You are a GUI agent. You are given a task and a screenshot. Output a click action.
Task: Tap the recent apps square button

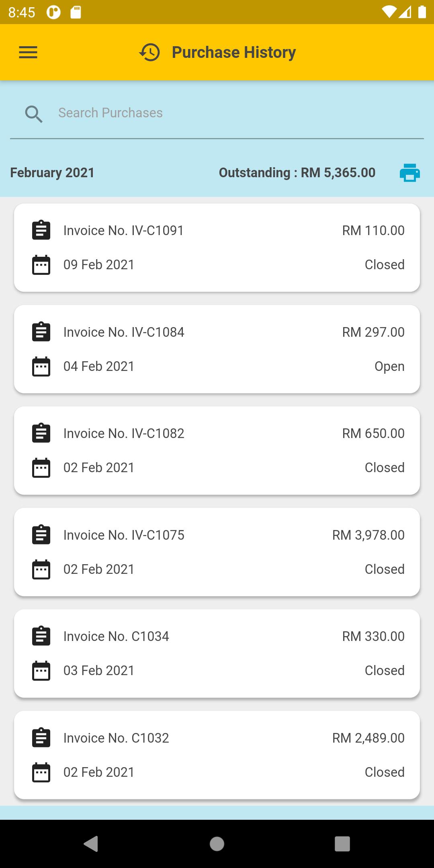[x=342, y=843]
